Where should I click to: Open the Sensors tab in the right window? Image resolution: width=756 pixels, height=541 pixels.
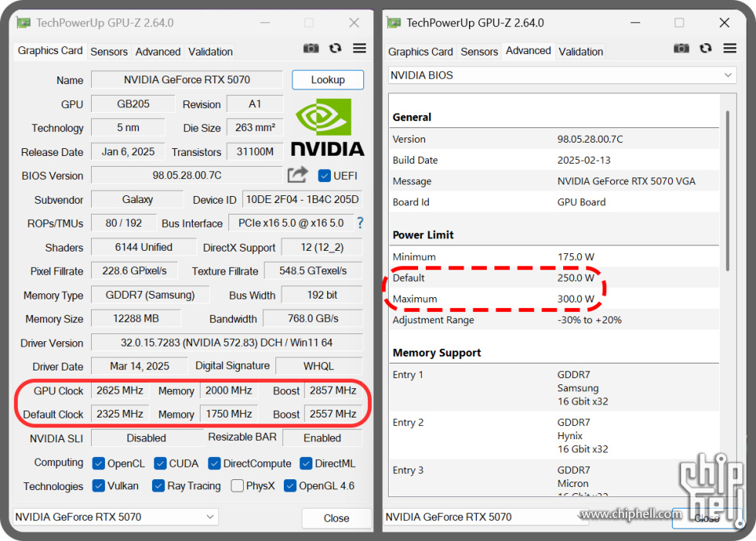tap(479, 52)
